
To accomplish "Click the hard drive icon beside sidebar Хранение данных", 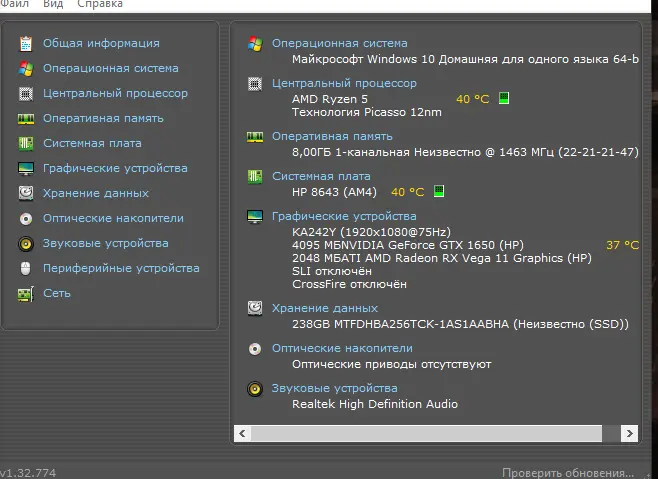I will click(x=26, y=193).
